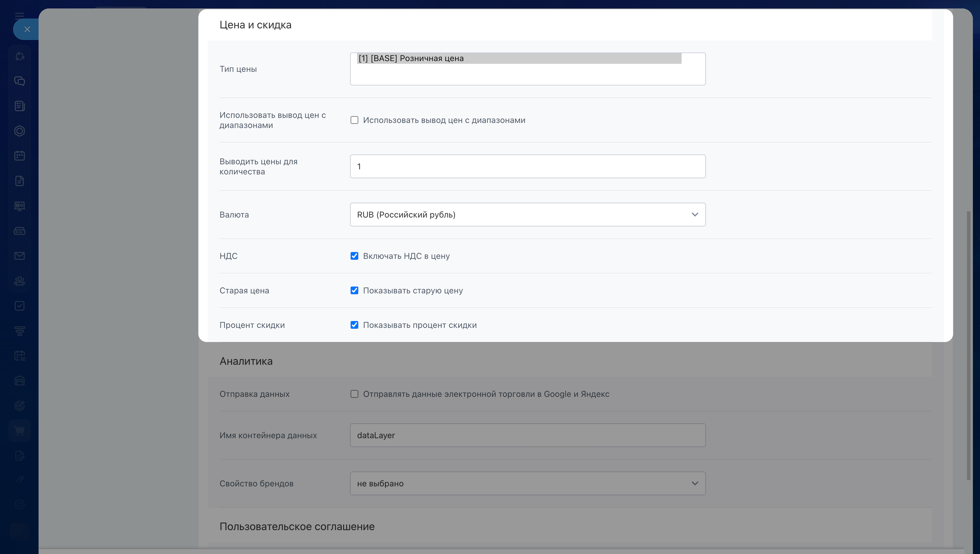This screenshot has width=980, height=554.
Task: Open the Валюта currency dropdown
Action: 528,215
